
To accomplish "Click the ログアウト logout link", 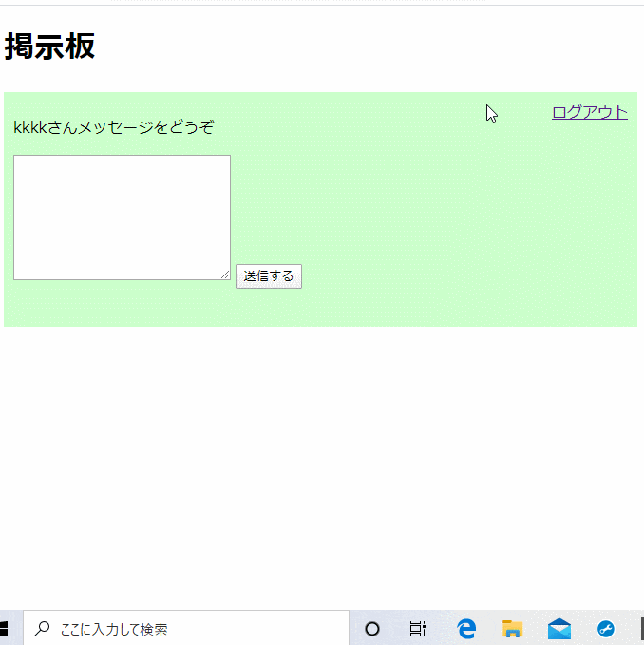I will [589, 112].
